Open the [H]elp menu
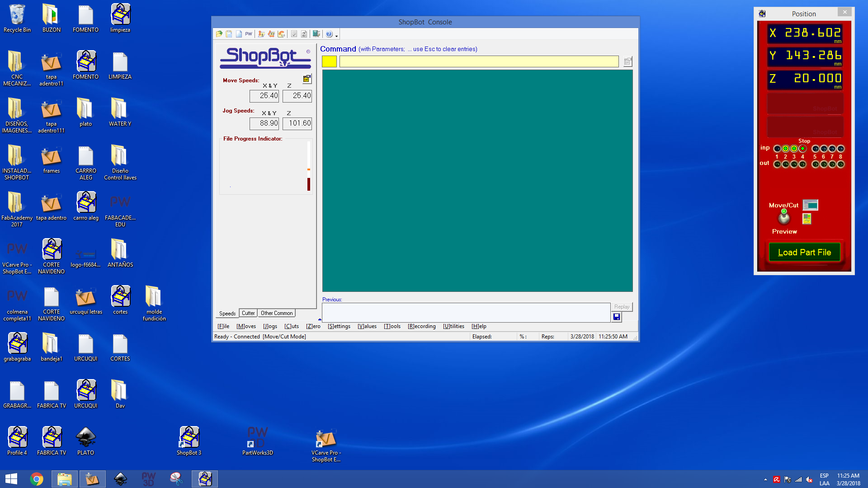 point(479,326)
